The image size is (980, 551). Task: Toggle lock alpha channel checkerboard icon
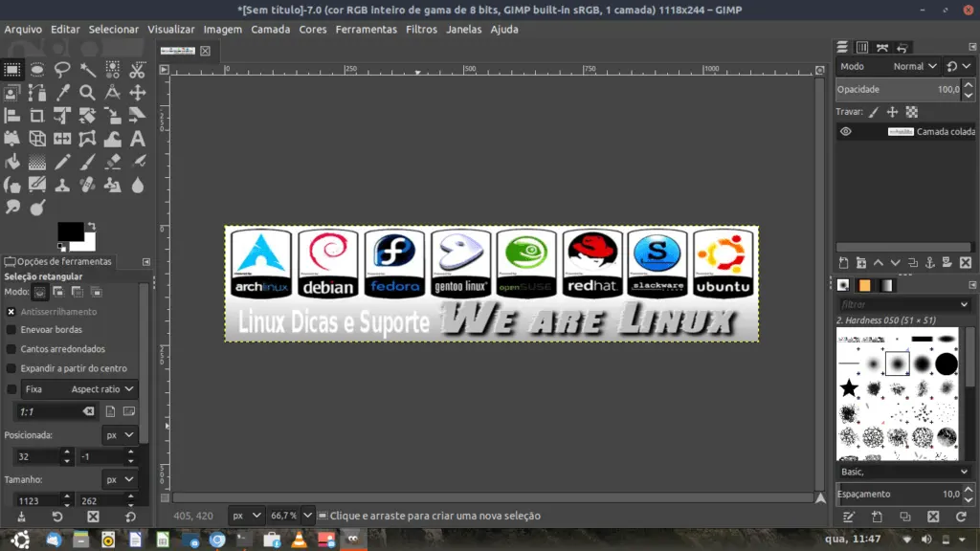pos(912,112)
